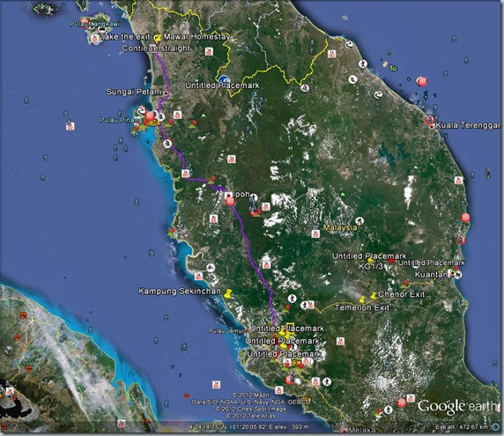Click the Sungai Petani city label
The height and width of the screenshot is (436, 504).
tap(134, 92)
